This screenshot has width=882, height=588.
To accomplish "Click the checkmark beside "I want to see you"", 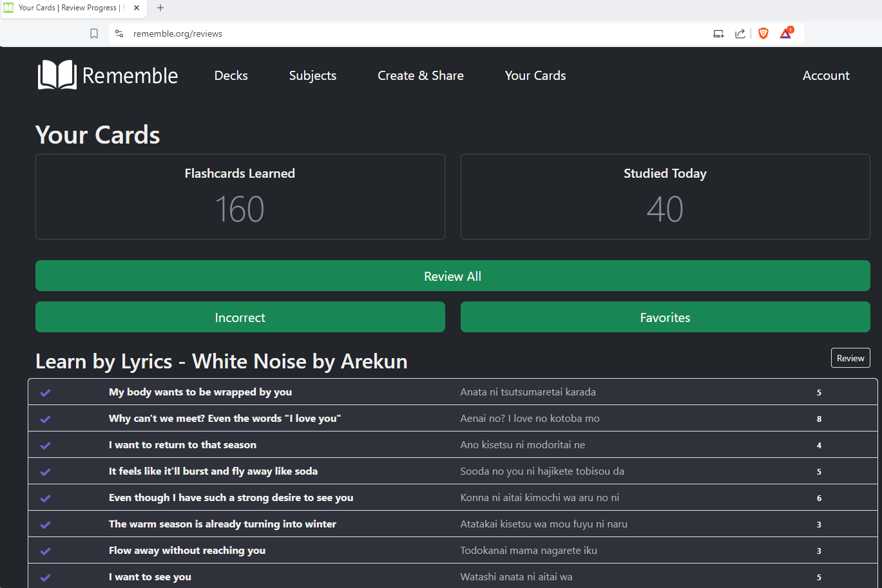I will coord(46,577).
